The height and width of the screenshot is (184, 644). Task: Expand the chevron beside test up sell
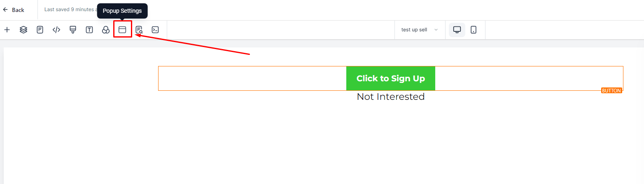point(436,30)
